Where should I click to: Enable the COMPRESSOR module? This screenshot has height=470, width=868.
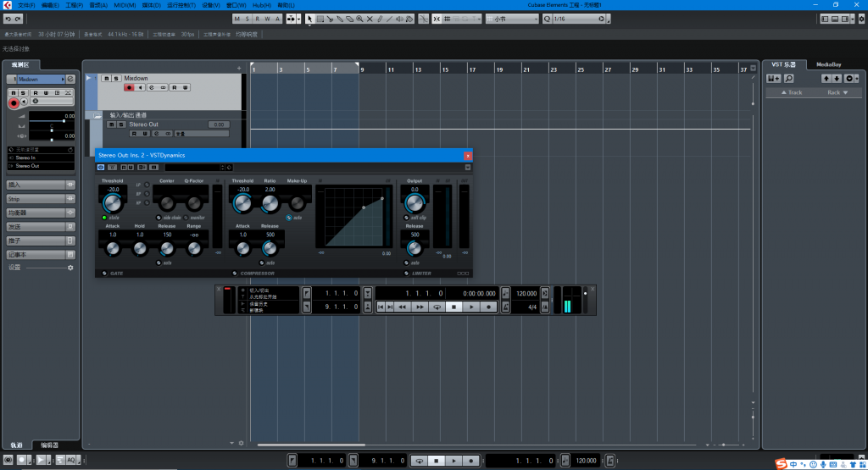coord(234,274)
